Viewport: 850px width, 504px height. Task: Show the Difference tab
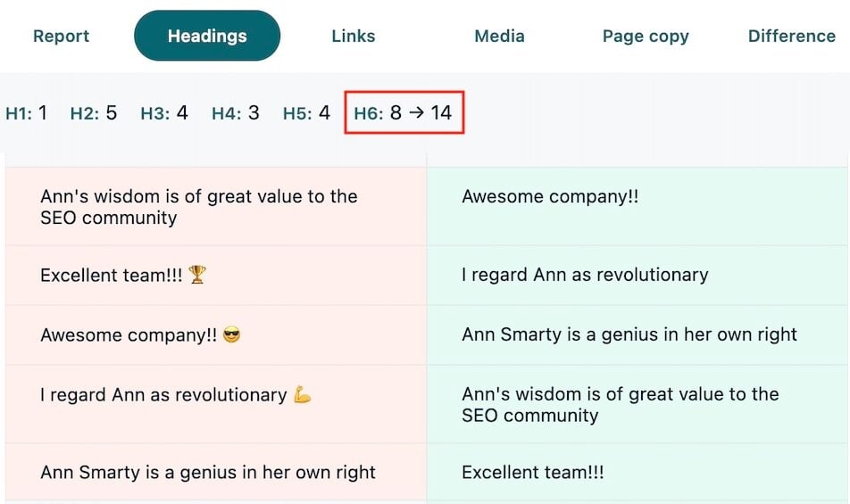(791, 37)
